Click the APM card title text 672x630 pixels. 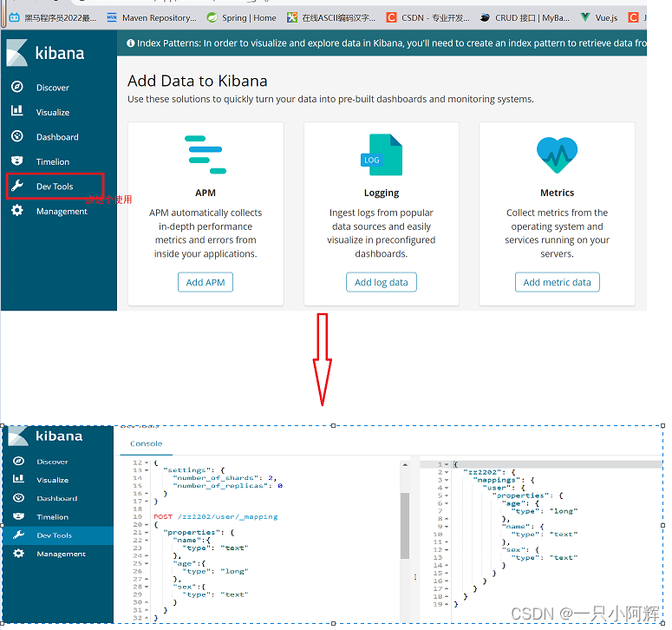206,193
